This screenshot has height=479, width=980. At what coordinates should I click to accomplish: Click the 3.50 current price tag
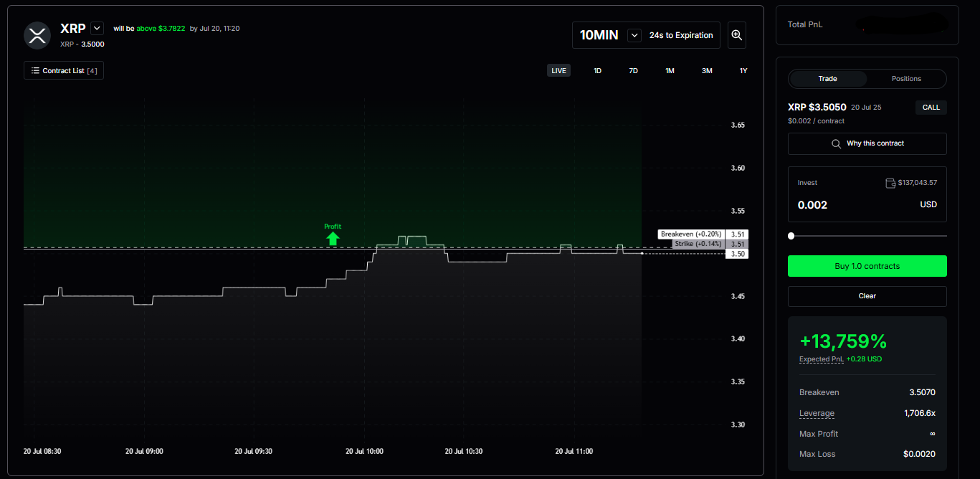[x=738, y=254]
